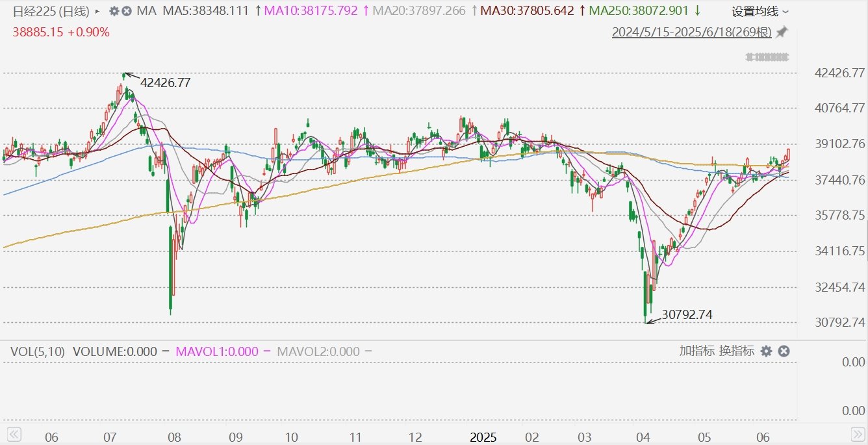Viewport: 868px width, 445px height.
Task: Open the 2024/5/15-2025/6/18(269根) date range link
Action: click(x=692, y=32)
